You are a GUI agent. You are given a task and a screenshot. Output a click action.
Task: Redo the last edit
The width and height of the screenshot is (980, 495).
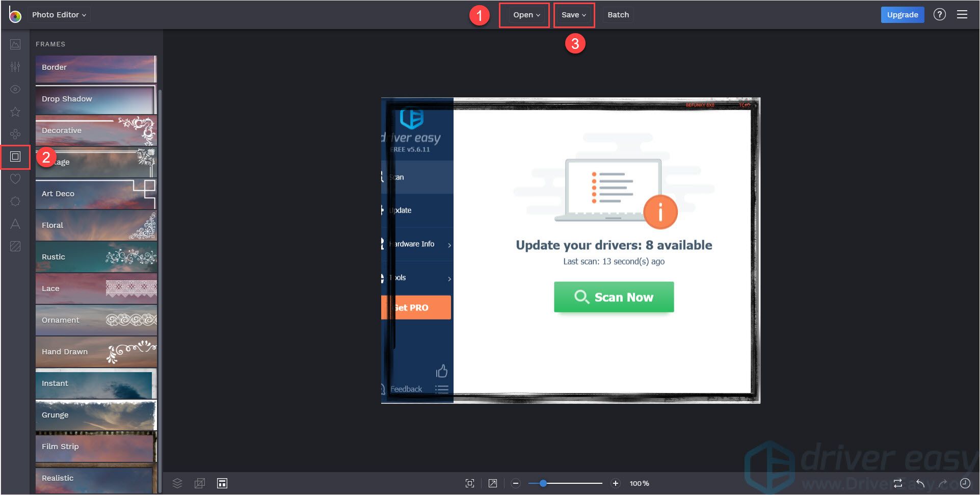click(x=943, y=483)
